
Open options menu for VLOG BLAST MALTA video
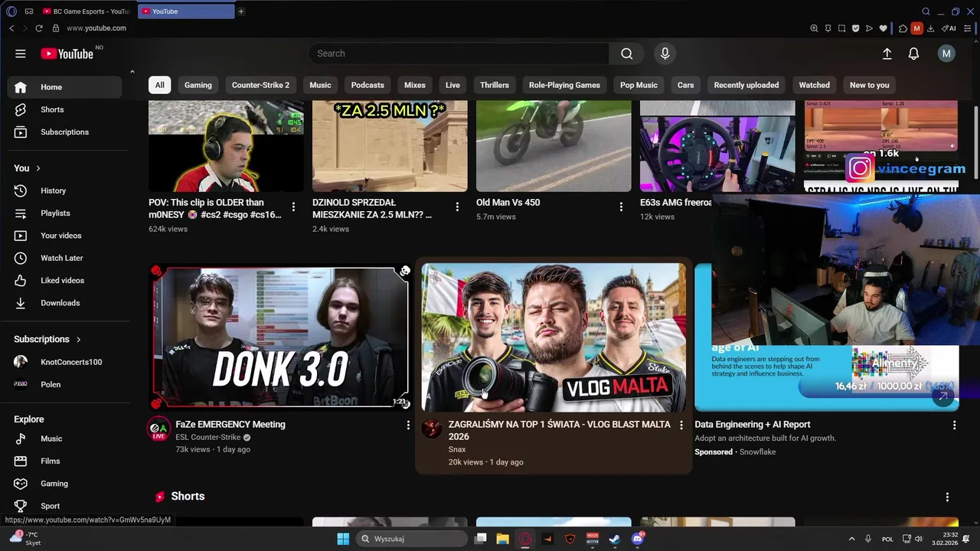[x=681, y=425]
